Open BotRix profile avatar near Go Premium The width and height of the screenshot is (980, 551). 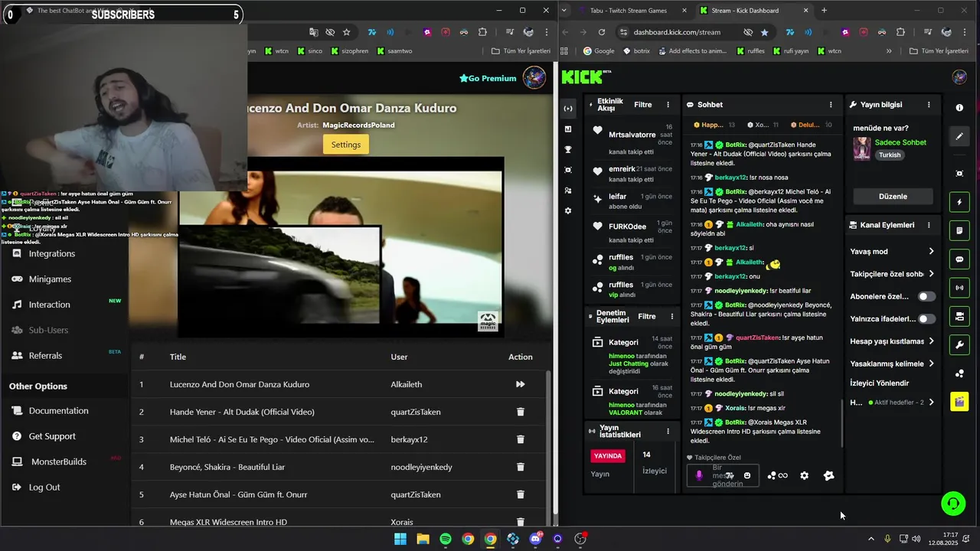click(x=534, y=77)
